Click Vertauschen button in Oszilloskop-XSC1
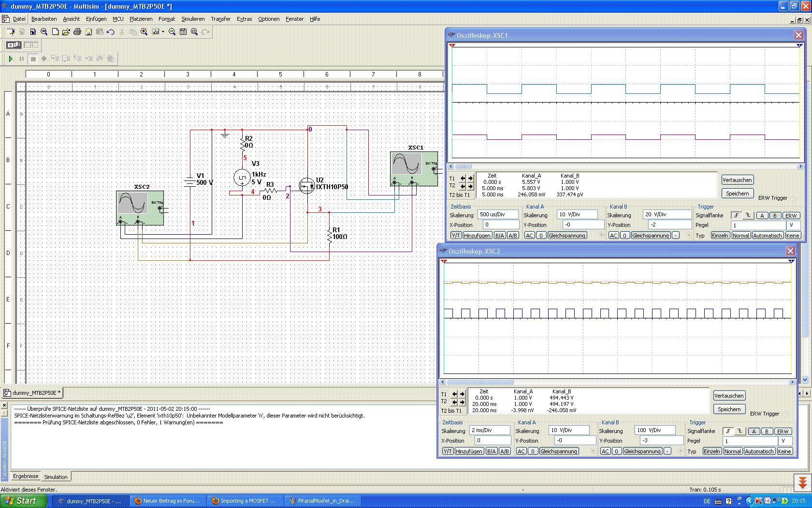 [x=737, y=180]
